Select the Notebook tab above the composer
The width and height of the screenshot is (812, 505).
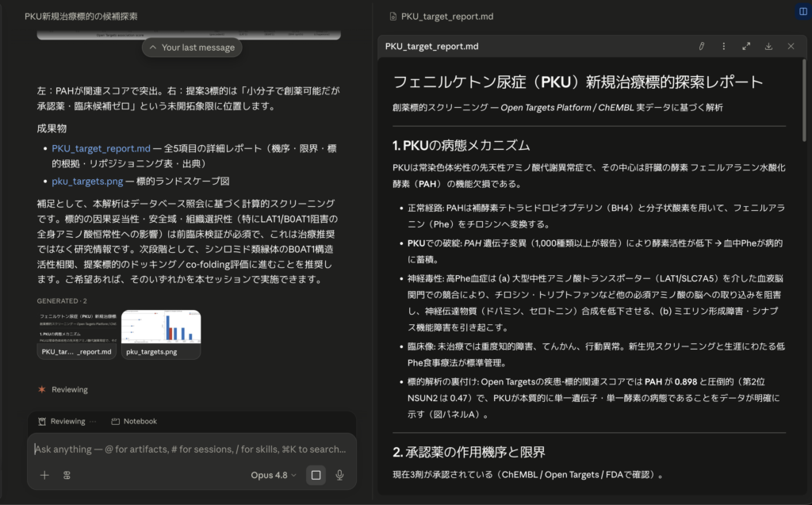click(134, 421)
